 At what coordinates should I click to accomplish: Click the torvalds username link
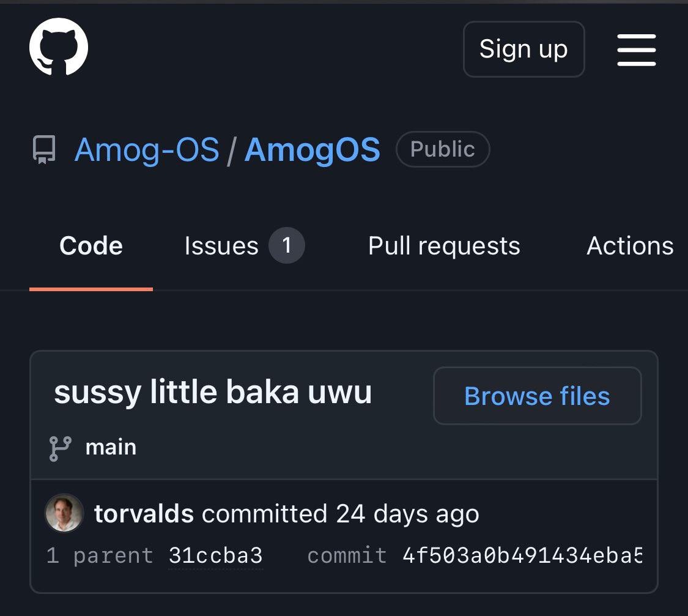coord(144,513)
